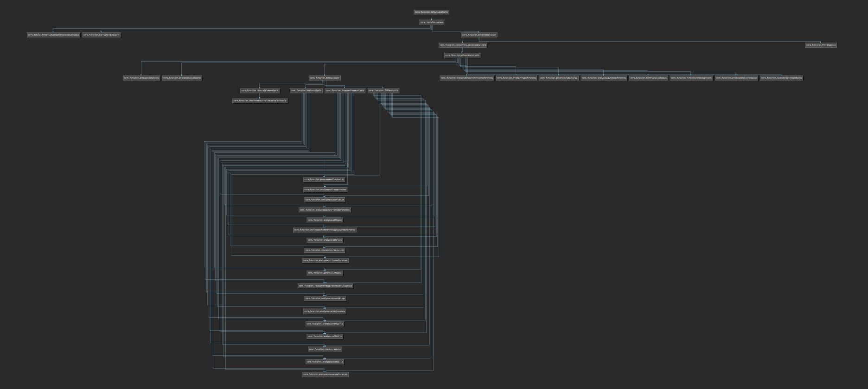
Task: Click the core.function.advancedAnalysis node
Action: [x=462, y=55]
